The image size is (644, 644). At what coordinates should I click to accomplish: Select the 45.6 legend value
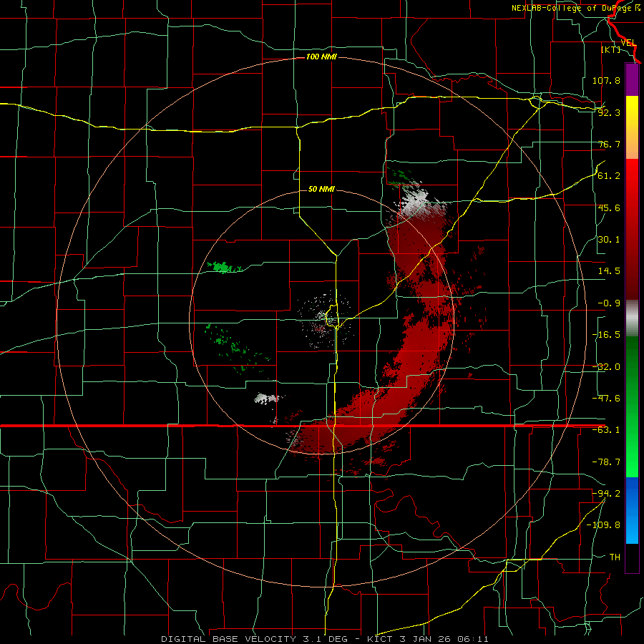609,208
